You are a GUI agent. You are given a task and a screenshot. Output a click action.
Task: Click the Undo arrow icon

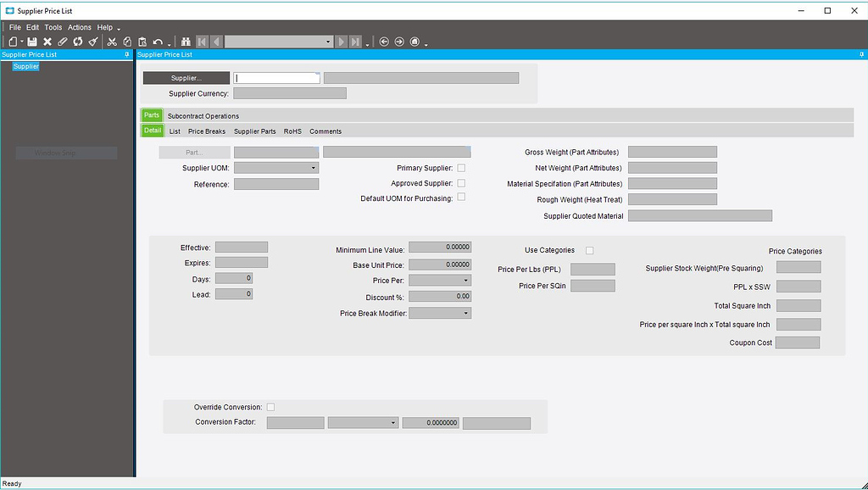[x=158, y=42]
